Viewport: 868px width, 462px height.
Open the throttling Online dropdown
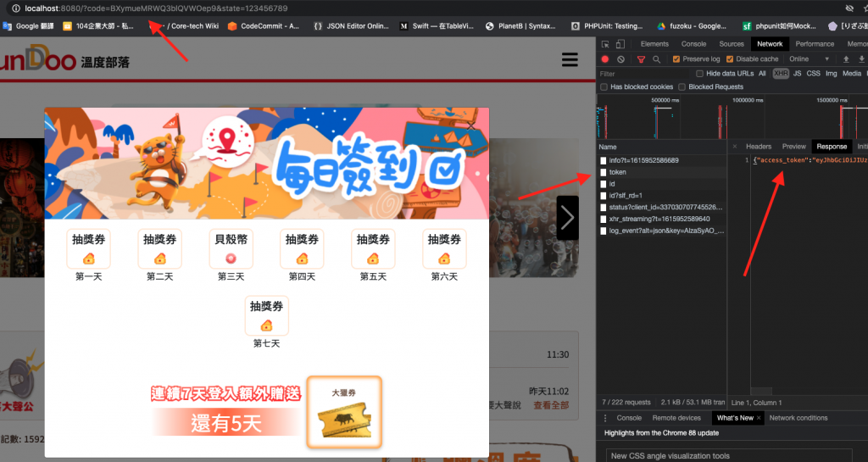pos(809,59)
